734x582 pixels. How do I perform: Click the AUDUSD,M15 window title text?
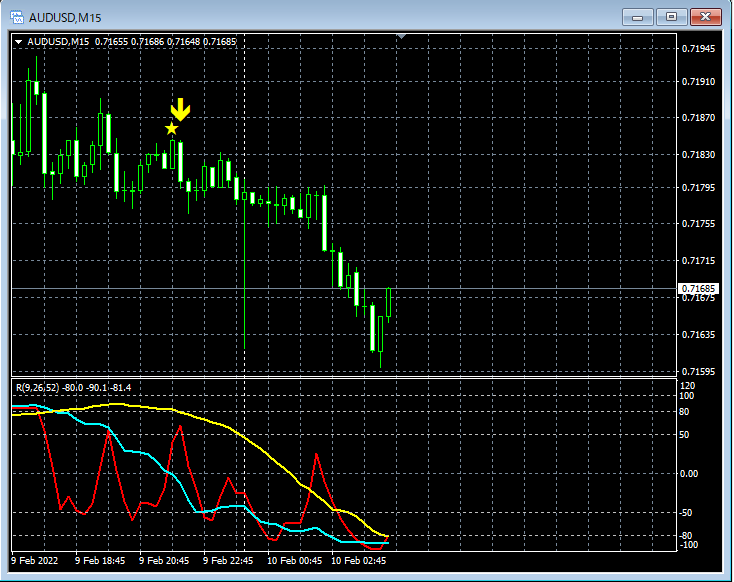point(65,18)
